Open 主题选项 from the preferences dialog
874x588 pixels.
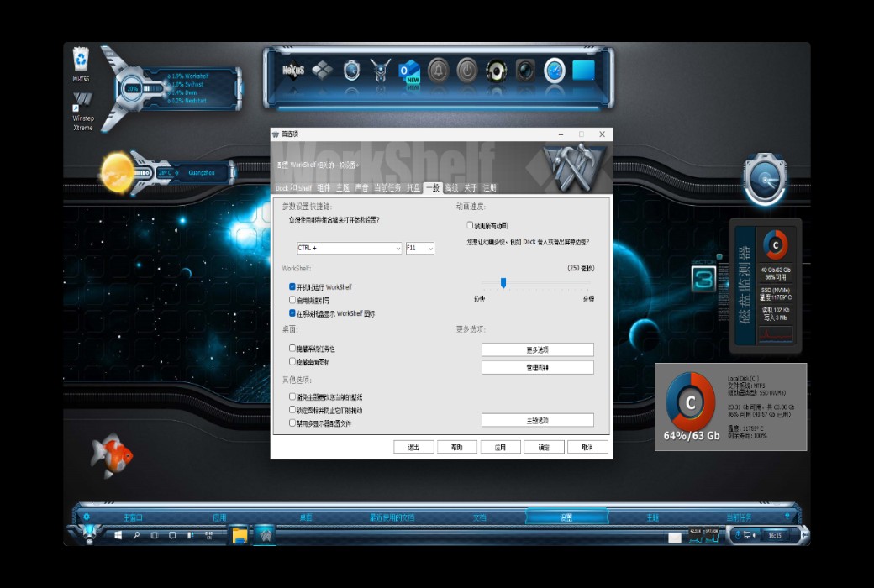(x=539, y=419)
